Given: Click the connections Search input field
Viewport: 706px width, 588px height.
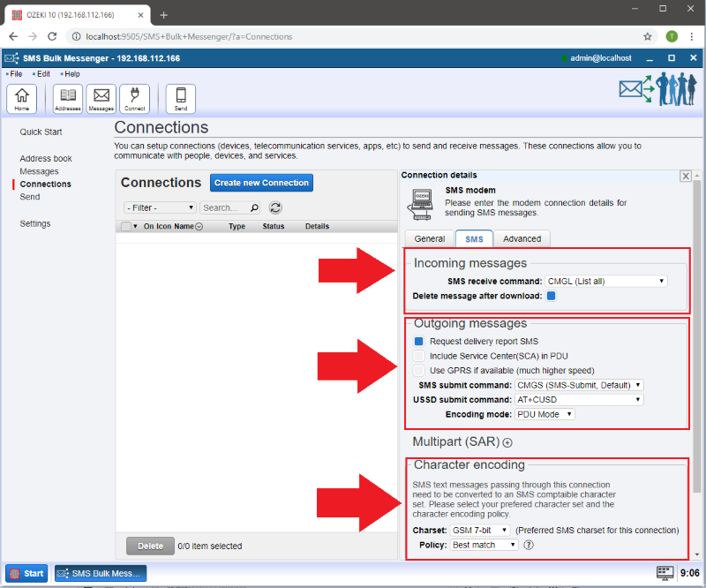Looking at the screenshot, I should 225,207.
